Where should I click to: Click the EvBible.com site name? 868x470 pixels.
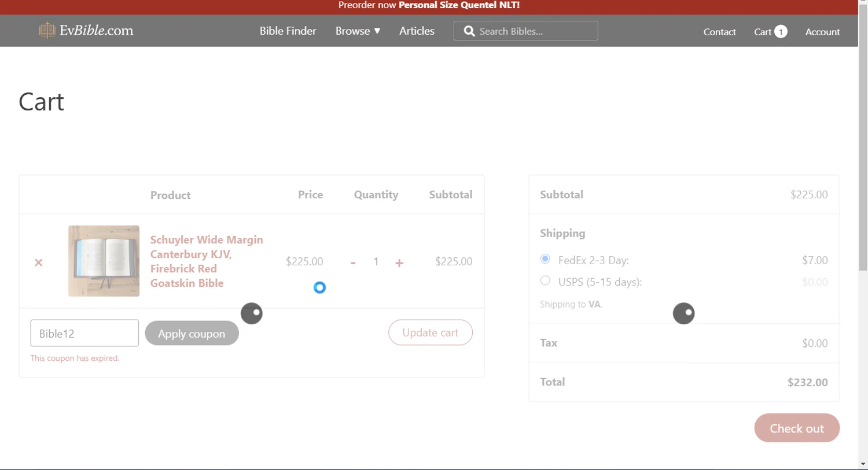coord(97,31)
